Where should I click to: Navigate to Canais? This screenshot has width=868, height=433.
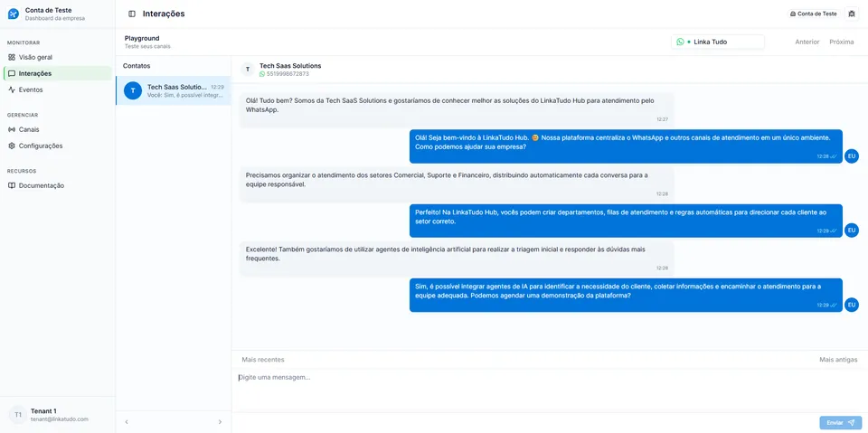click(x=58, y=129)
